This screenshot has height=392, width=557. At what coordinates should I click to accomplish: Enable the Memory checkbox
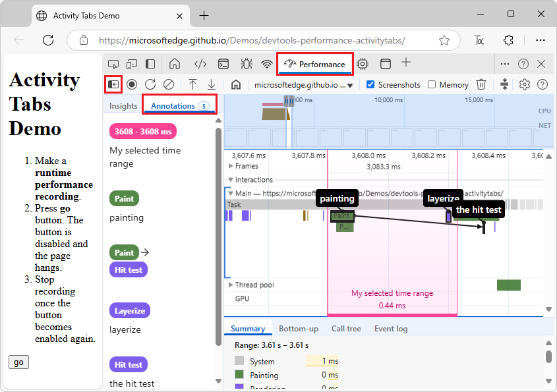432,84
